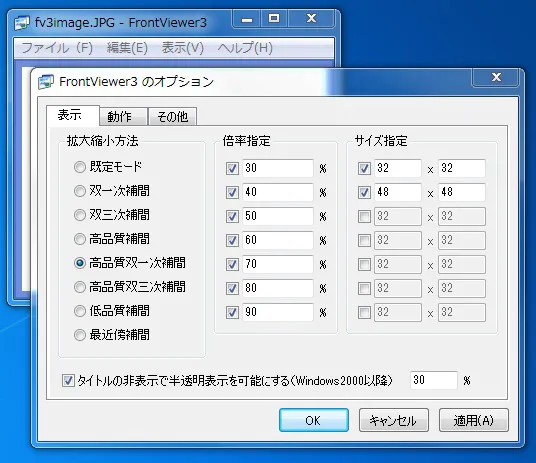Click the 30 zoom ratio input field
536x463 pixels.
click(278, 168)
